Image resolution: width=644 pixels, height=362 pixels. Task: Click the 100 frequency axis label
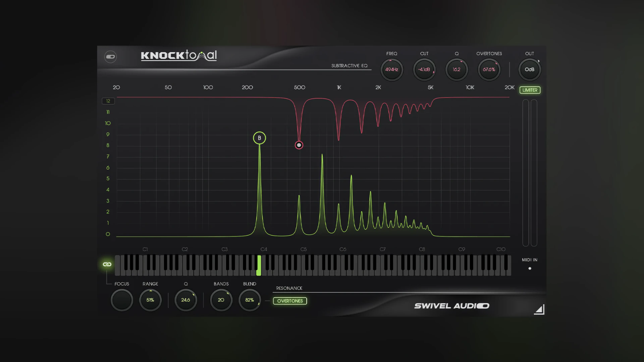[x=208, y=87]
